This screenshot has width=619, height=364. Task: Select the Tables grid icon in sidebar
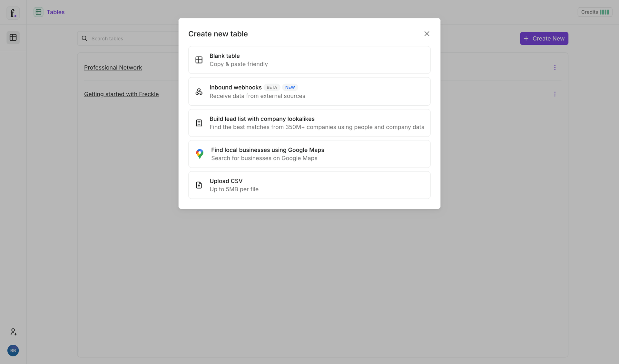pos(13,37)
